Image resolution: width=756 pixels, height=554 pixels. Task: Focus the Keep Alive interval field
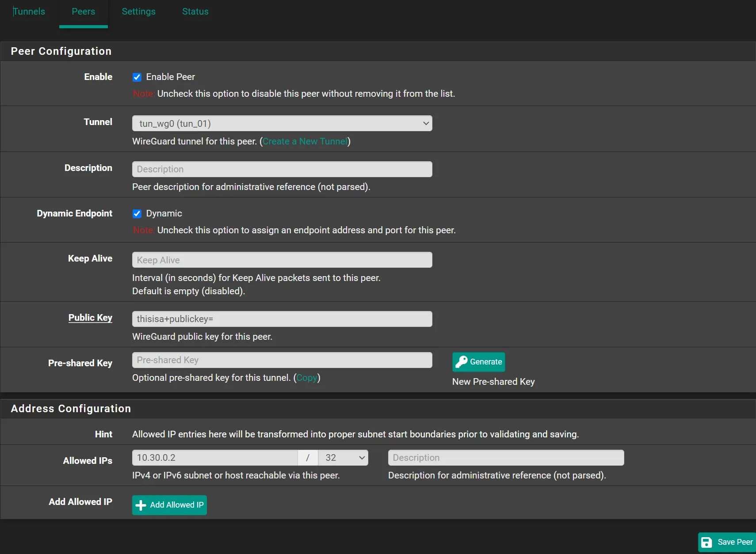pyautogui.click(x=282, y=260)
